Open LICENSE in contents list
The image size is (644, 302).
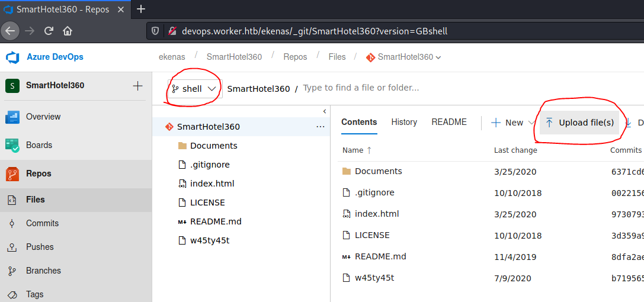(372, 235)
